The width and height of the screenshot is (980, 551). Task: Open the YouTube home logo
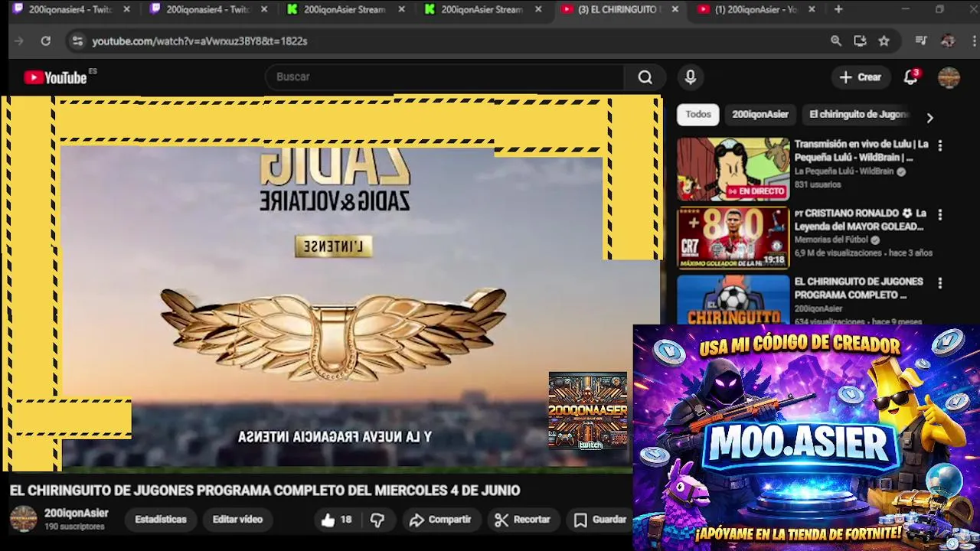[55, 77]
